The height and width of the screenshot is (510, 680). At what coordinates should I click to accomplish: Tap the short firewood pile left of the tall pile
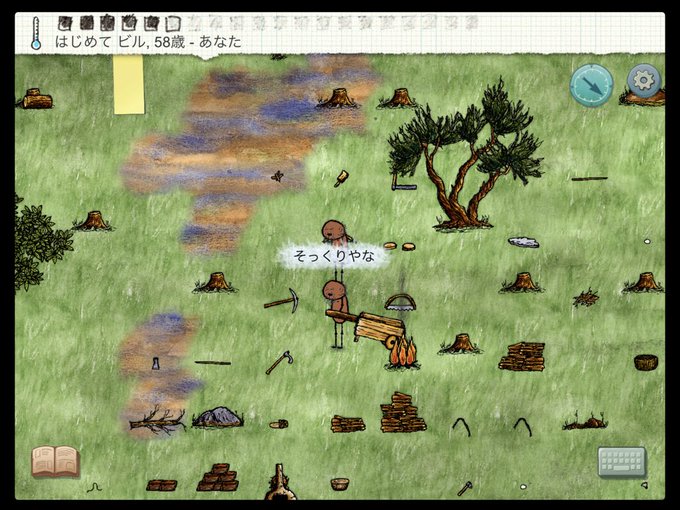pyautogui.click(x=348, y=424)
